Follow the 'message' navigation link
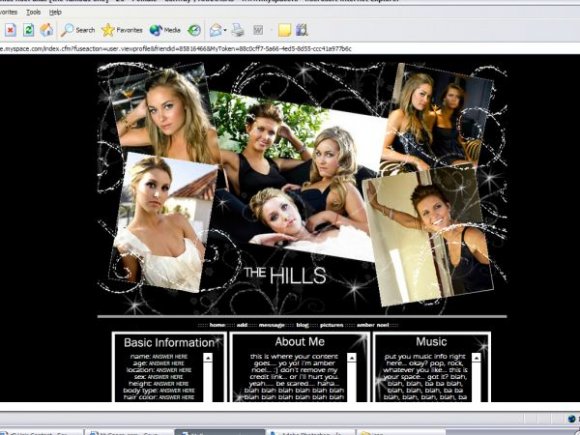This screenshot has width=580, height=435. [272, 325]
